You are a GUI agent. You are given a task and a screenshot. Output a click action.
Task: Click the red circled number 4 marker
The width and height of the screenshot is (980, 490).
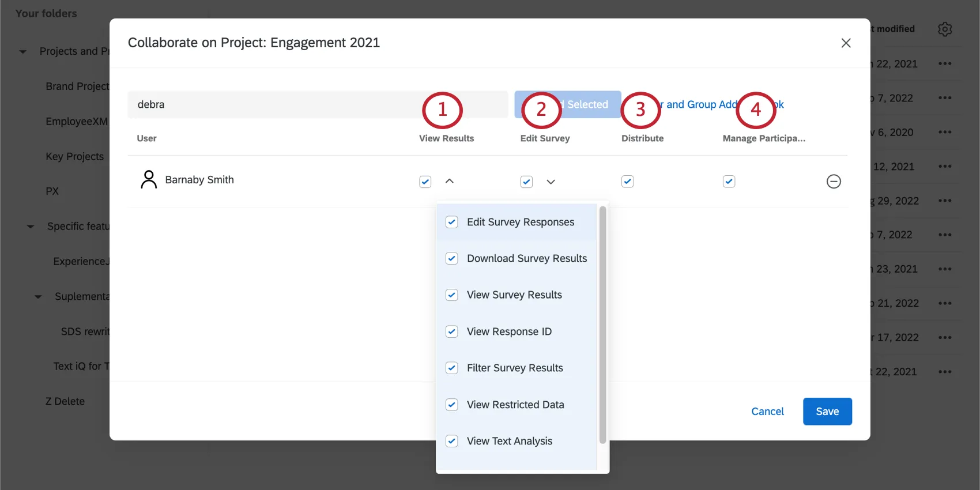pyautogui.click(x=756, y=110)
